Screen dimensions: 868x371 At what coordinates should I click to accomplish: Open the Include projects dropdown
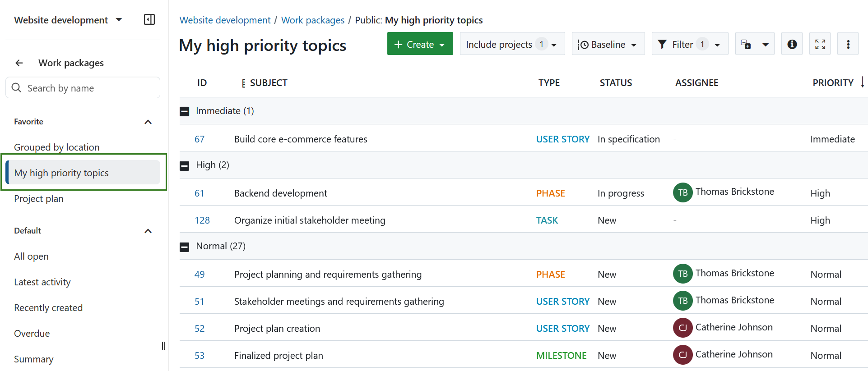click(x=512, y=44)
